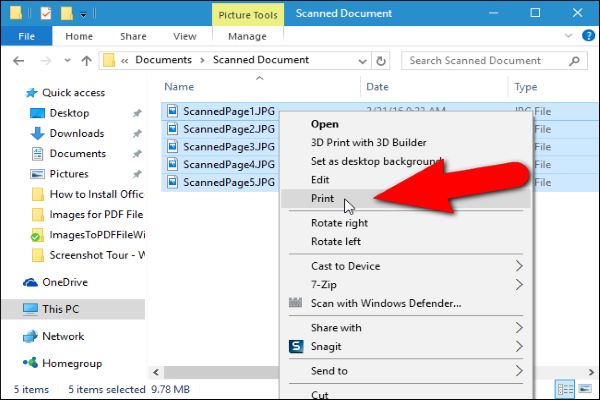This screenshot has width=600, height=400.
Task: Open Customize Quick Access Toolbar dropdown
Action: click(x=83, y=15)
